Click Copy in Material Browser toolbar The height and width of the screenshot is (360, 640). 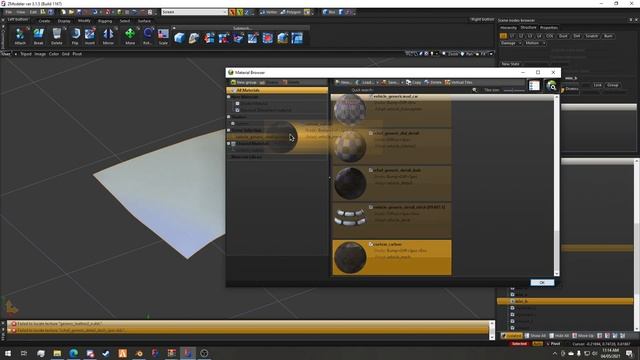coord(413,82)
